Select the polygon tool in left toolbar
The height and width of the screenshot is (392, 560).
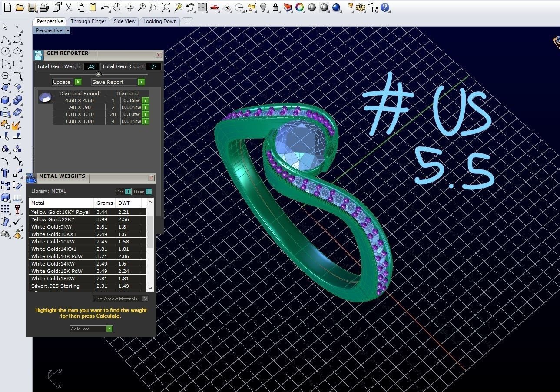pos(5,76)
